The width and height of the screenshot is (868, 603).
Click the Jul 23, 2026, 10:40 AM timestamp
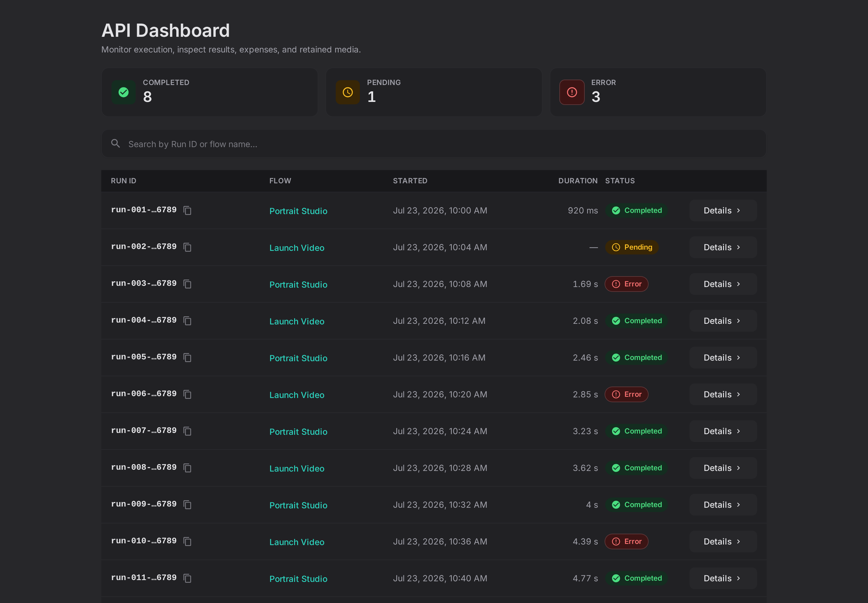pyautogui.click(x=440, y=579)
